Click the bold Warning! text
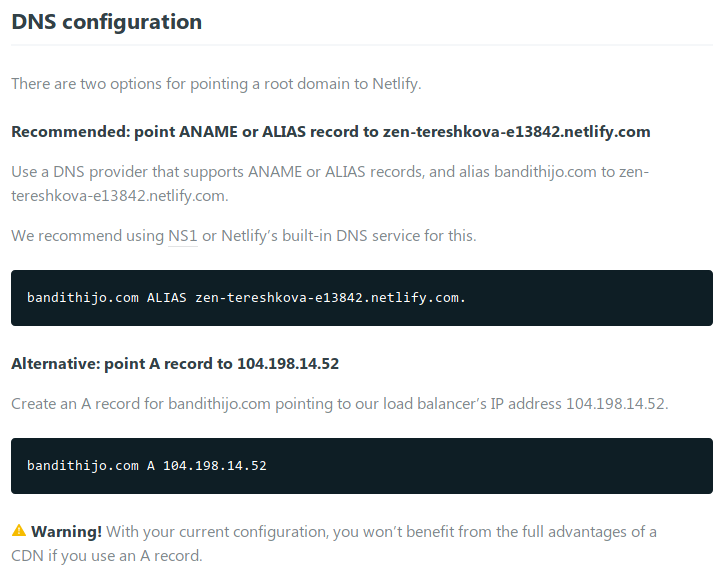725x577 pixels. point(66,531)
